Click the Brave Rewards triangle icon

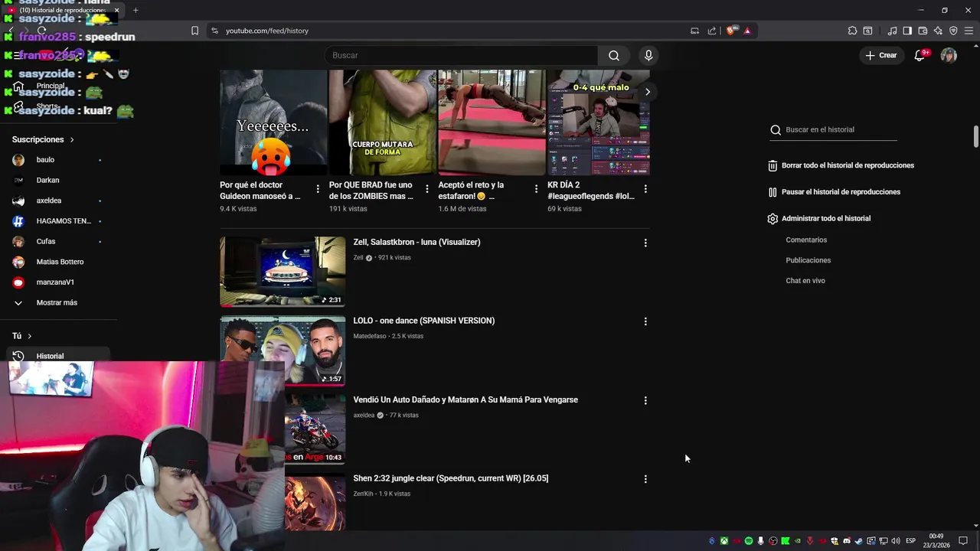(x=747, y=31)
